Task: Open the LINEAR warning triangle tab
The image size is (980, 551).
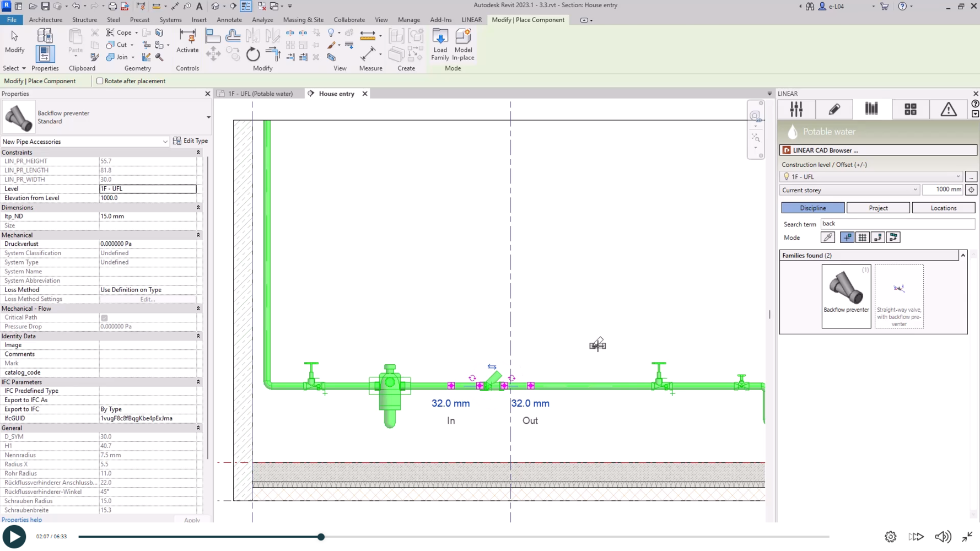Action: coord(948,109)
